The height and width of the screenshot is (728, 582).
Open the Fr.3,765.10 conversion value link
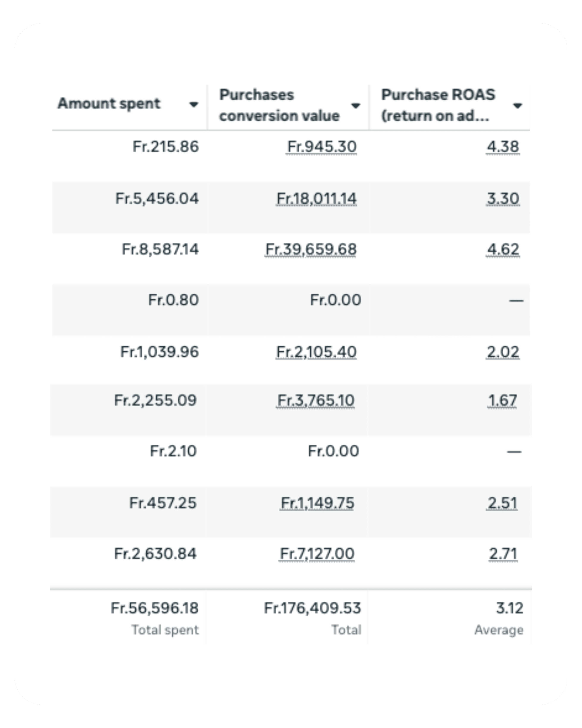coord(315,401)
